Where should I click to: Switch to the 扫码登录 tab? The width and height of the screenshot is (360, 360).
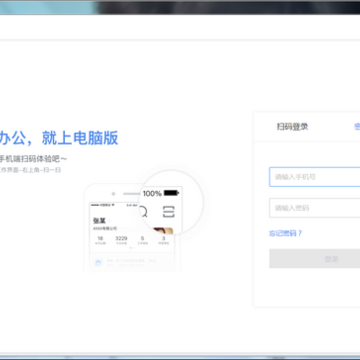(x=292, y=127)
